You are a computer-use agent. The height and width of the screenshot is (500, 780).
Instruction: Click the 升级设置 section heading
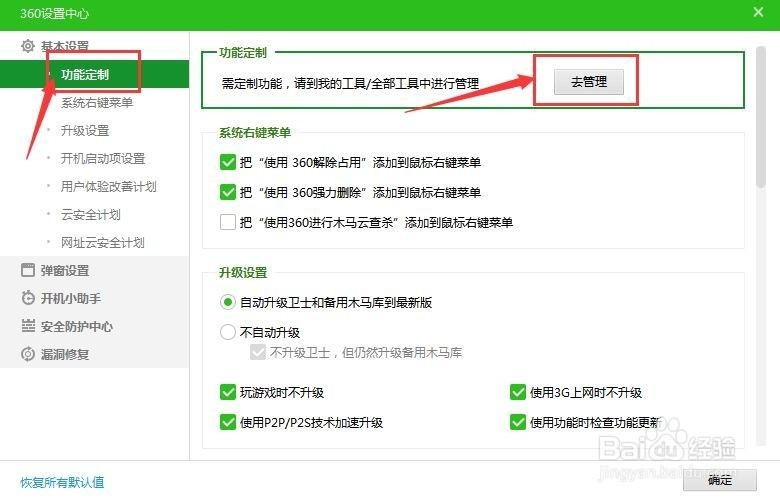(x=243, y=273)
